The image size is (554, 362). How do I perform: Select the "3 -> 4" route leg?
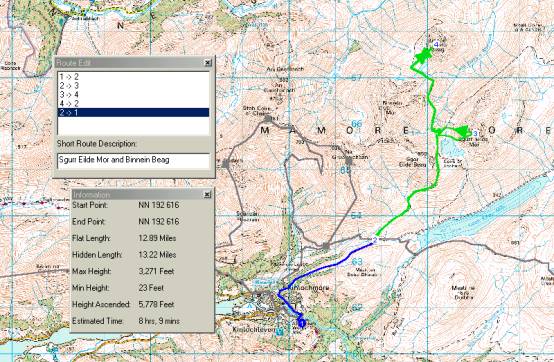[x=133, y=94]
